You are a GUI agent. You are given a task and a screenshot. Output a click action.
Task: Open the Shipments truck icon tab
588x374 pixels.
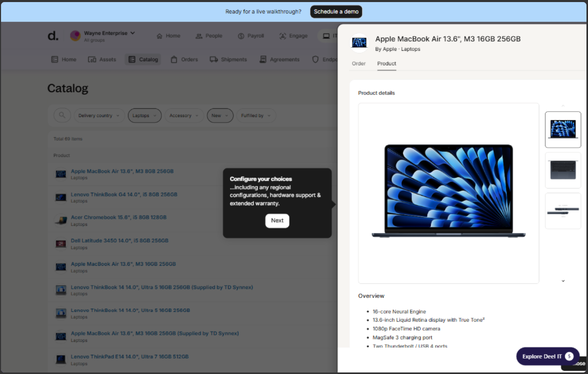[213, 60]
